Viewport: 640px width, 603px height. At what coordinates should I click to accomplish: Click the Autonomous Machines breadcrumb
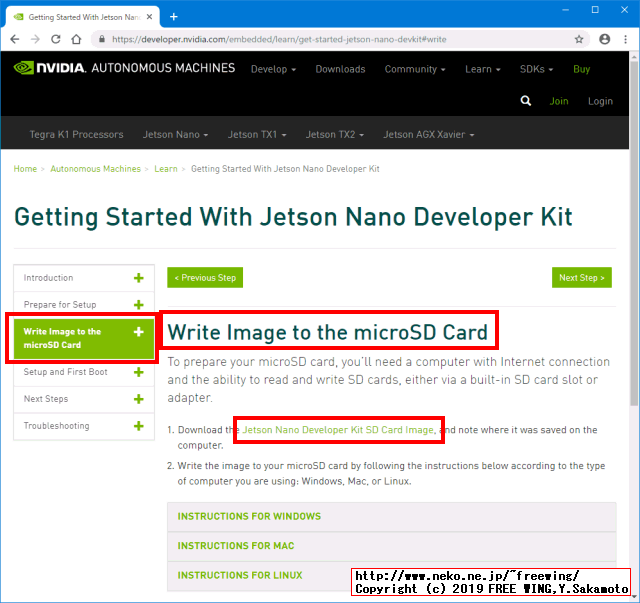[95, 169]
